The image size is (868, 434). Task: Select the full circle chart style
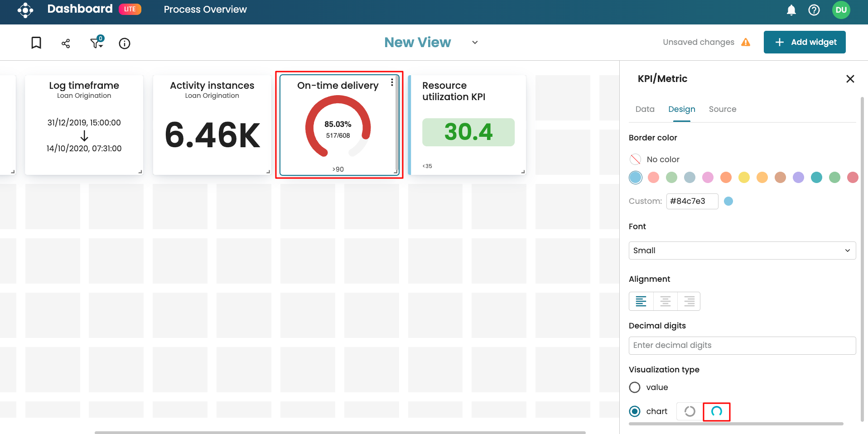click(x=690, y=411)
